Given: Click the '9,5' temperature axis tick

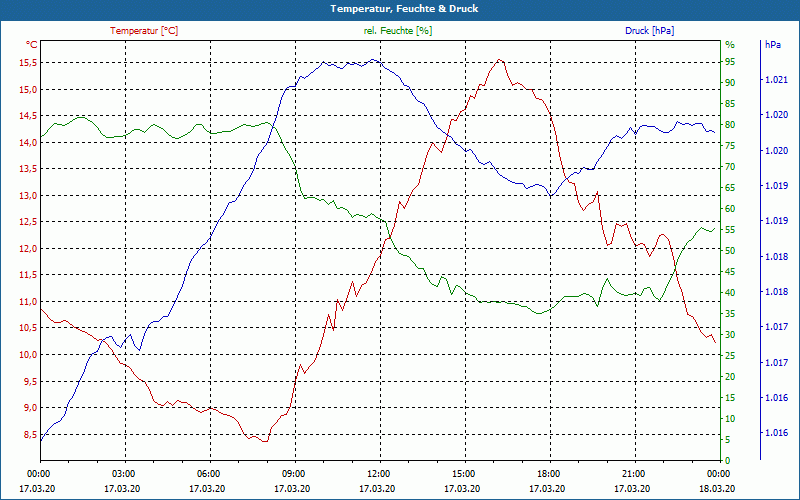Looking at the screenshot, I should pyautogui.click(x=30, y=381).
